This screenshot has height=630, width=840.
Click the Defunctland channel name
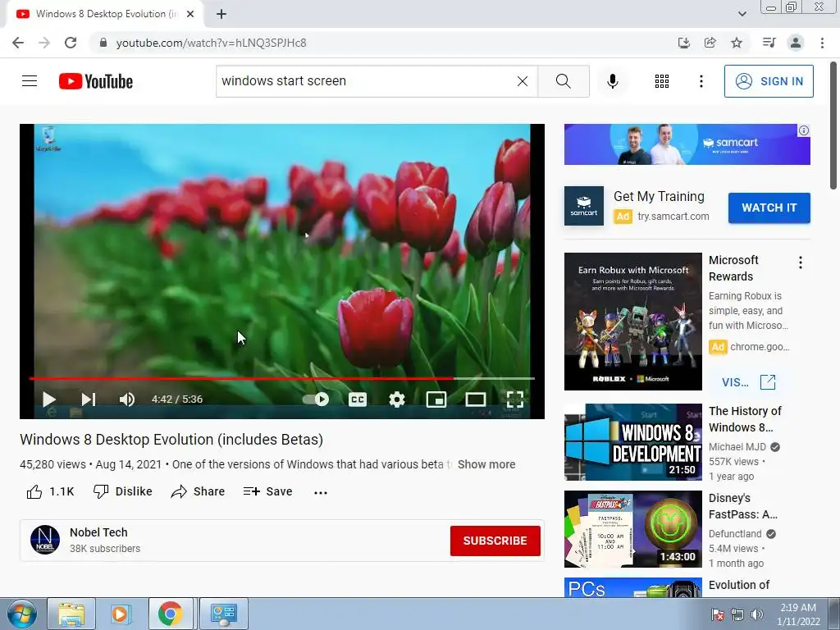(735, 533)
